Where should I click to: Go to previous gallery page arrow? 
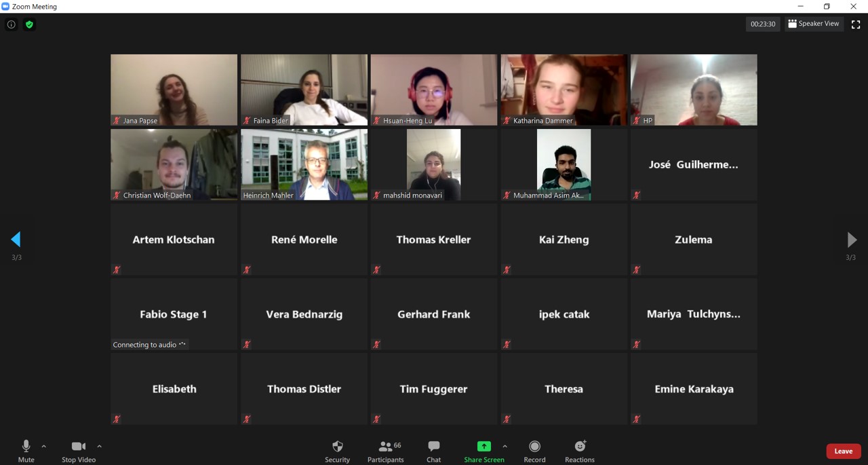tap(16, 239)
